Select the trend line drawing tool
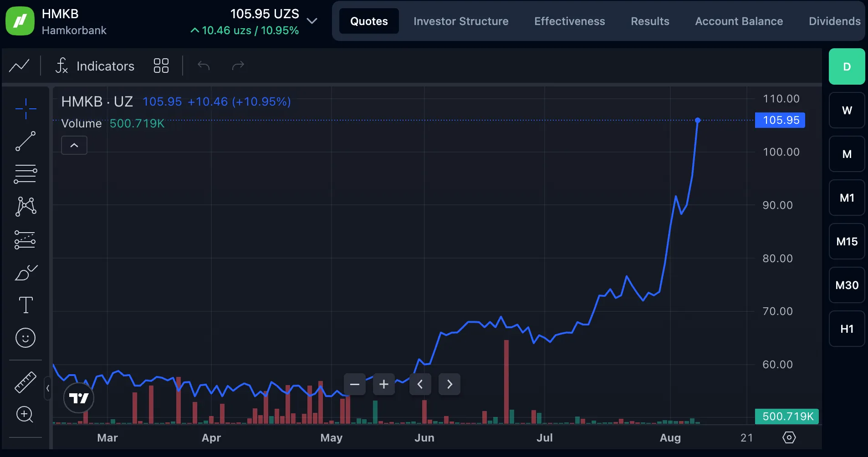This screenshot has height=457, width=868. point(26,141)
